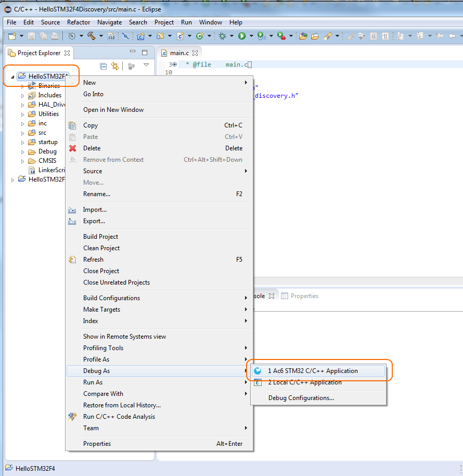The height and width of the screenshot is (476, 463).
Task: Select '1 Ac6 STM32 C/C++ Application' entry
Action: (x=312, y=371)
